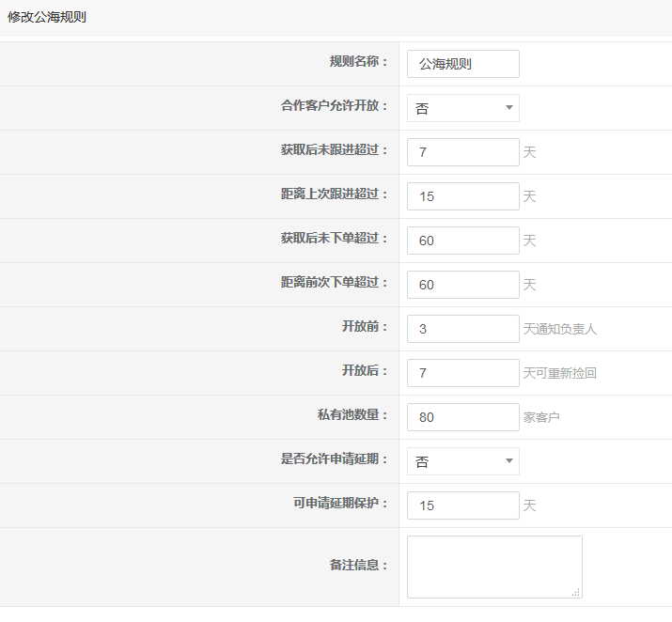This screenshot has width=672, height=622.
Task: Click the 天可重新捡回 hint text
Action: [x=560, y=373]
